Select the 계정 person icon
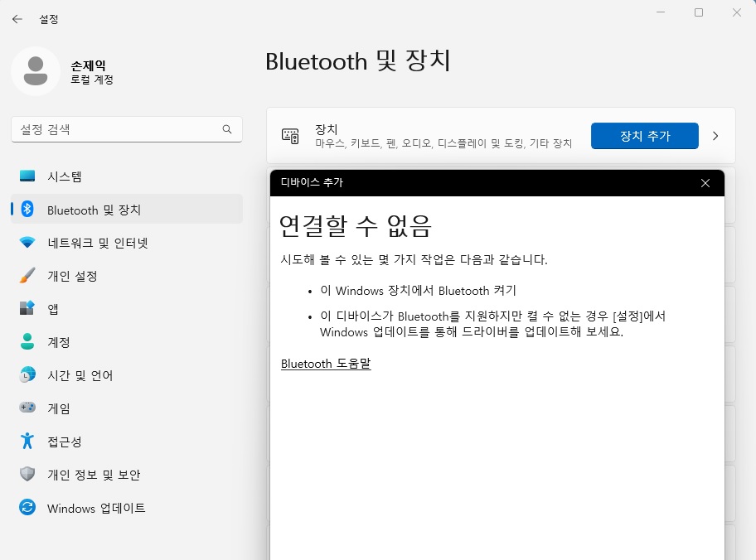 (27, 341)
